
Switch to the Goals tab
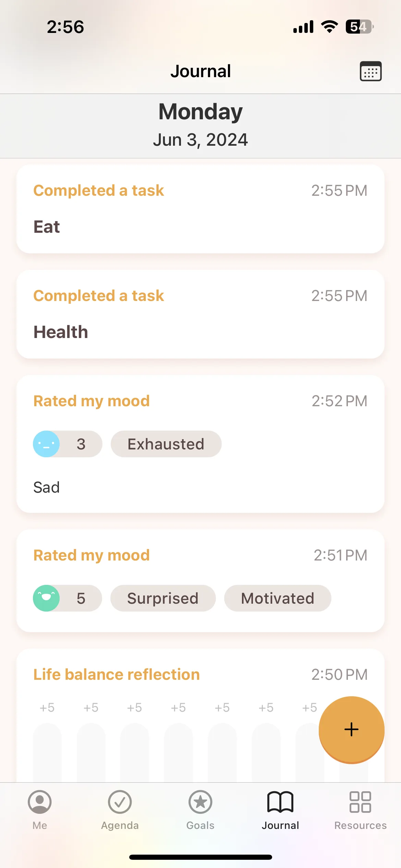pyautogui.click(x=200, y=810)
